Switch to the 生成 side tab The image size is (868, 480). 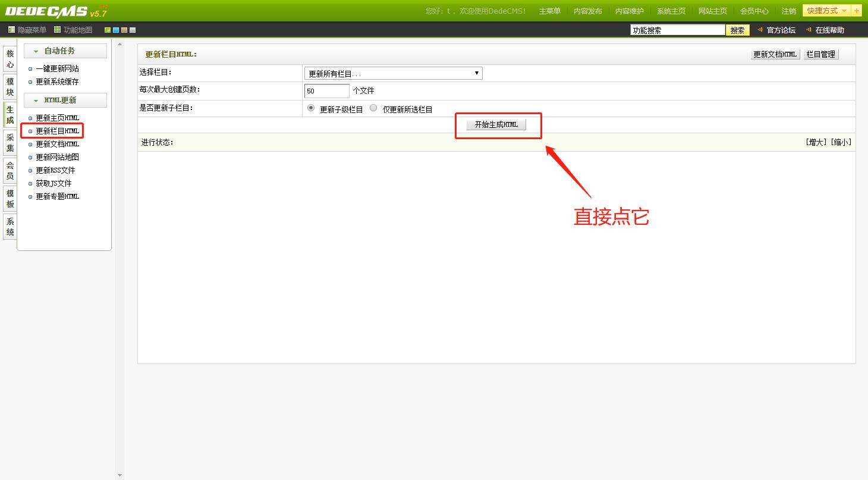pyautogui.click(x=10, y=115)
